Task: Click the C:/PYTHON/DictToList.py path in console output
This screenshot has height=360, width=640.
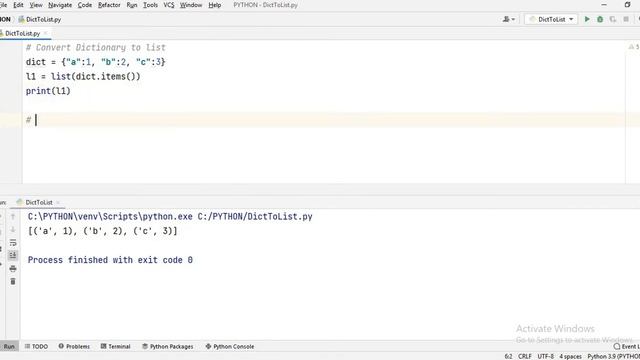Action: click(255, 217)
